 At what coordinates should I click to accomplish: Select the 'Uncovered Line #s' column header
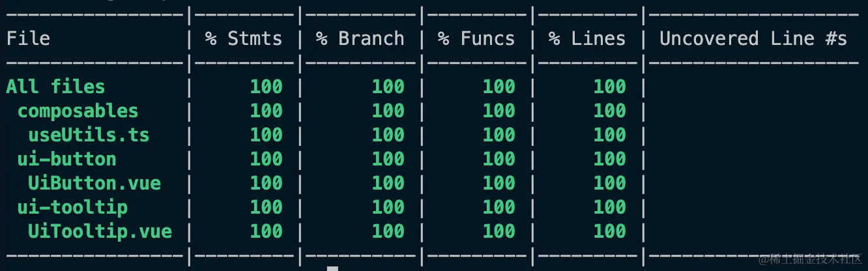pyautogui.click(x=753, y=38)
